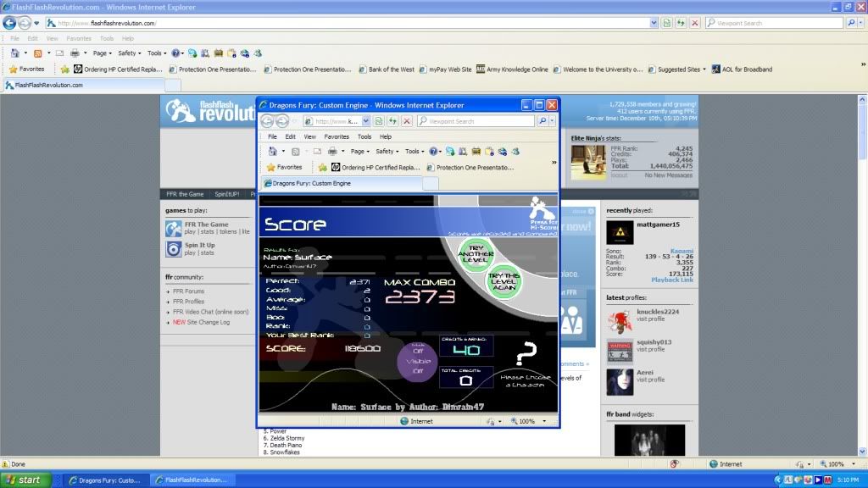Click the question mark character chooser
Image resolution: width=868 pixels, height=488 pixels.
pyautogui.click(x=526, y=352)
